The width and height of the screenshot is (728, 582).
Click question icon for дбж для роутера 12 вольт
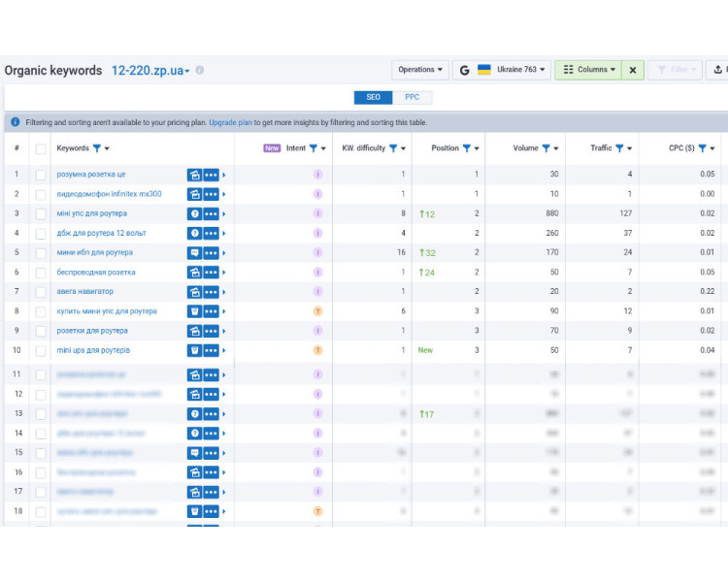point(194,234)
